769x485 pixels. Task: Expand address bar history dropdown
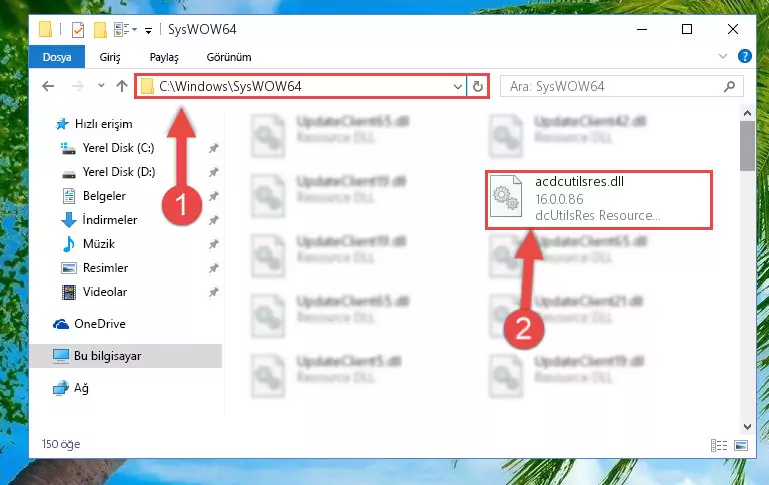(x=458, y=87)
